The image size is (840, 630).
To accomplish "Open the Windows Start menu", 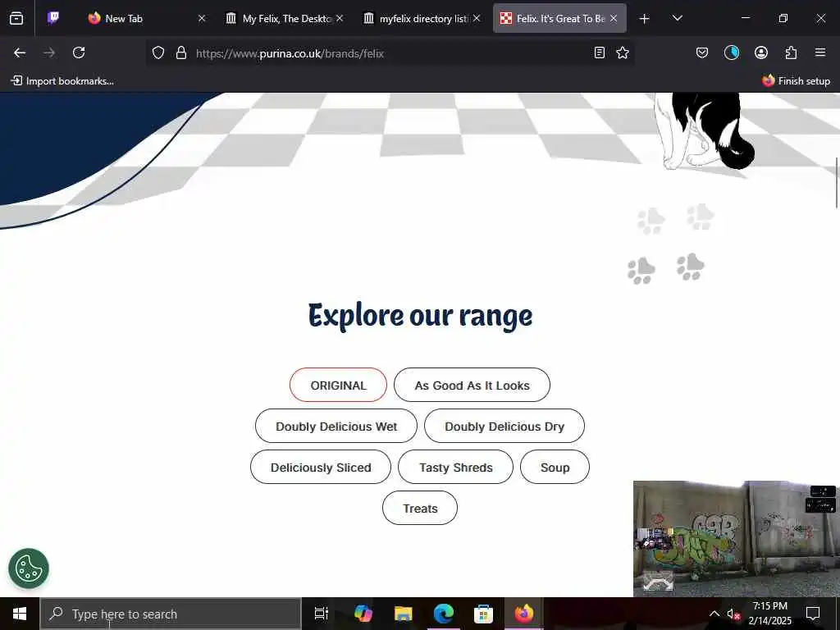I will [20, 614].
